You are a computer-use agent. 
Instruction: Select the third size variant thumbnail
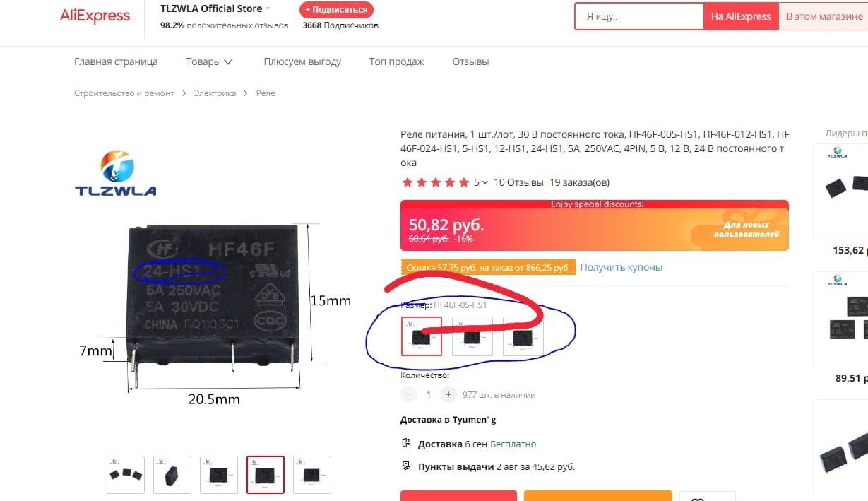523,336
